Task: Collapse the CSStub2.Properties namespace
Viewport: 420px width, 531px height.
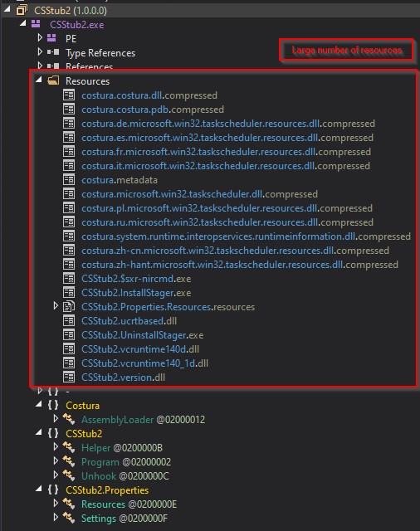Action: [39, 489]
